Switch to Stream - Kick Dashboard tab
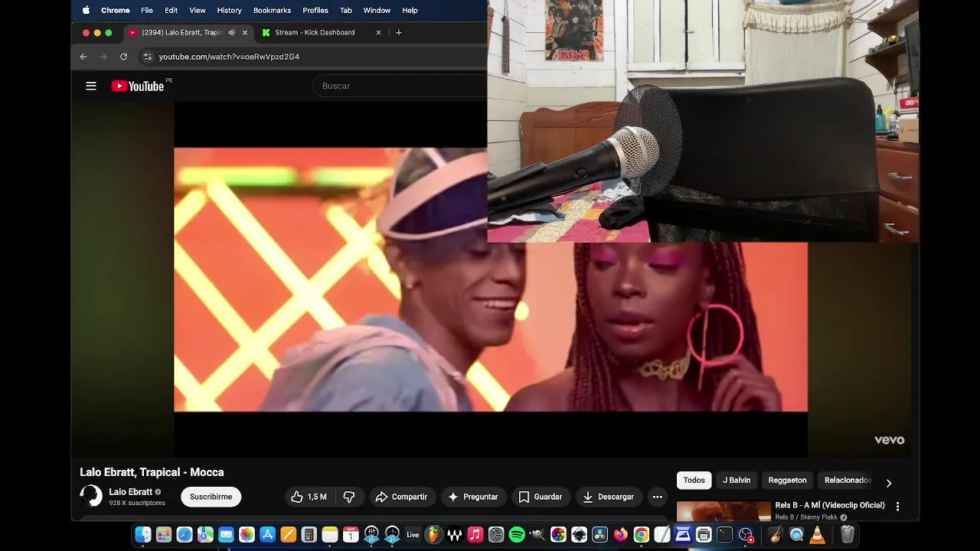The height and width of the screenshot is (551, 980). click(x=315, y=32)
